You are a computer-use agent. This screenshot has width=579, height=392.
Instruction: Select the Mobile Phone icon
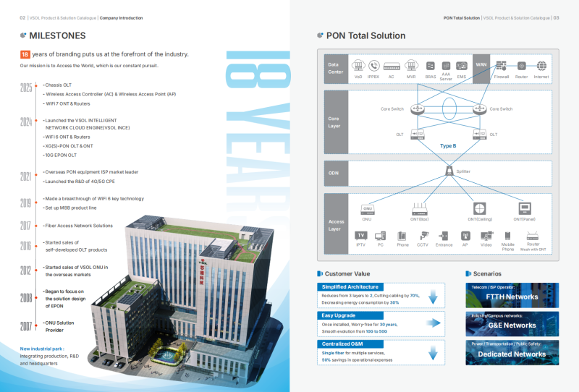pos(508,236)
